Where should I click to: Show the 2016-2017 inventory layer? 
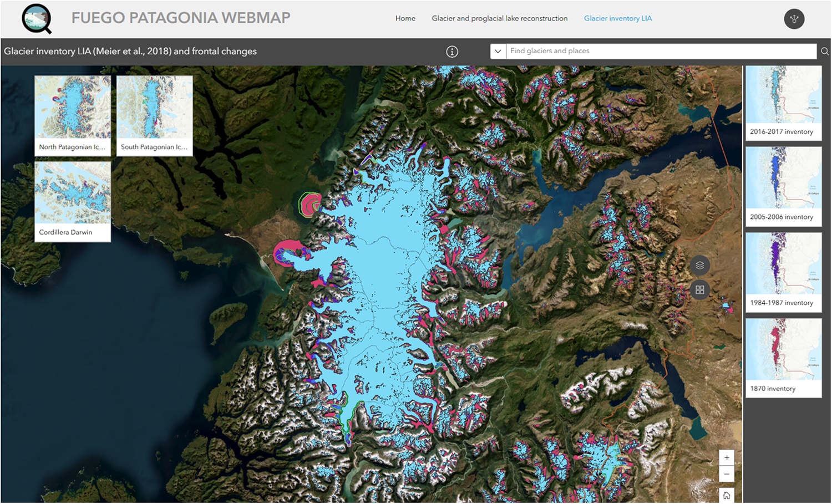(784, 103)
